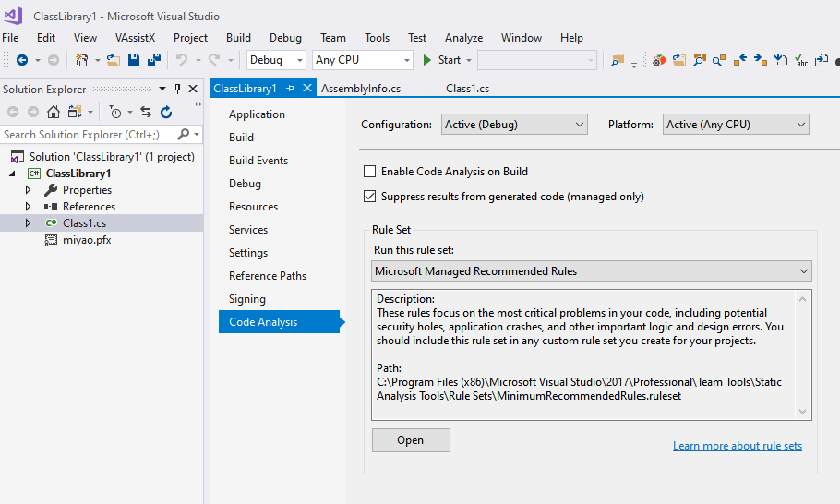The image size is (840, 504).
Task: Uncheck Suppress results from generated code
Action: click(x=369, y=197)
